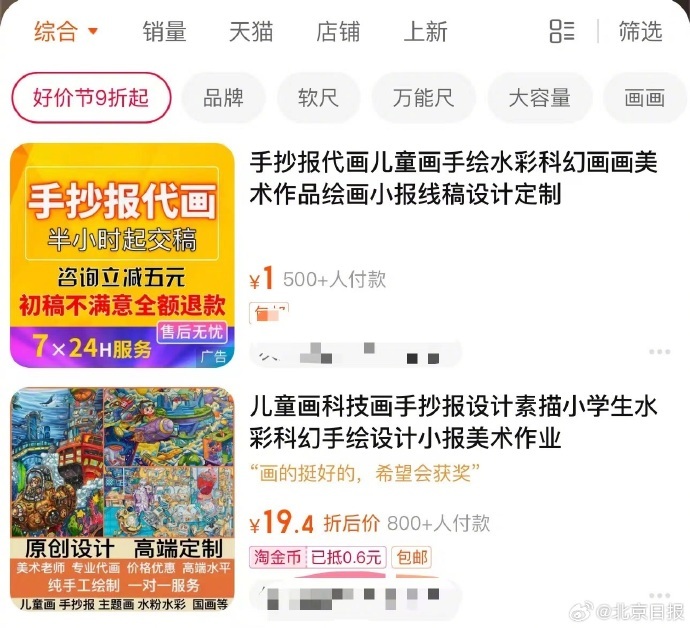Screen dimensions: 690x628
Task: Select the 万能尺 filter chip
Action: coord(423,98)
